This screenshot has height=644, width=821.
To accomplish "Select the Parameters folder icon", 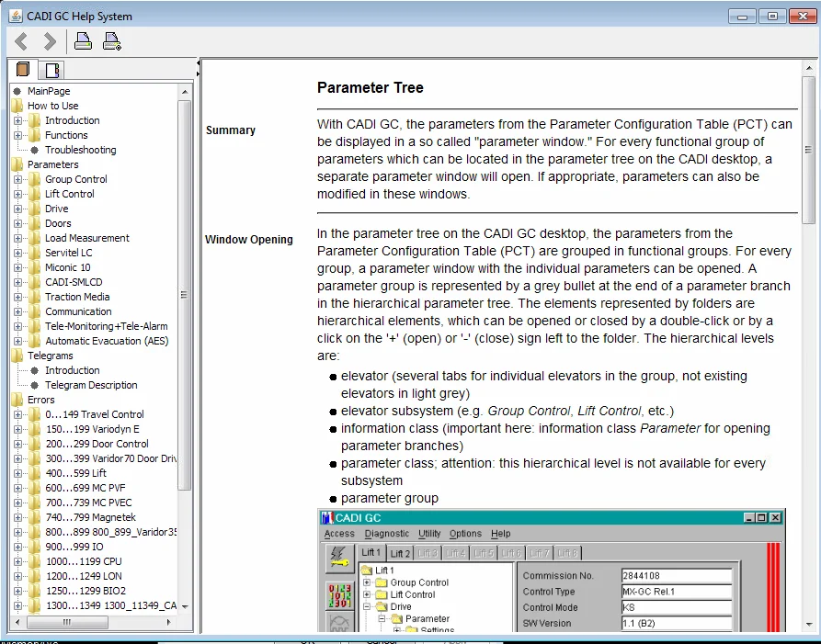I will coord(17,164).
